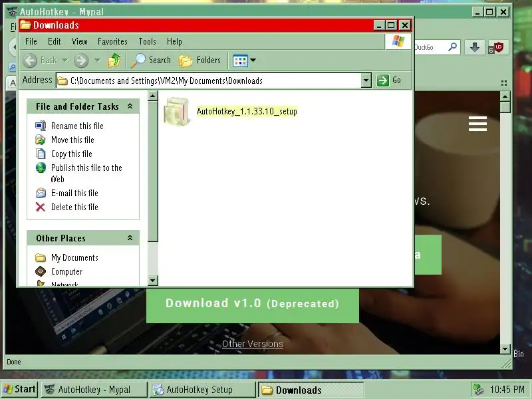Click the Mypal tab list grid icon
This screenshot has width=532, height=399.
504,83
